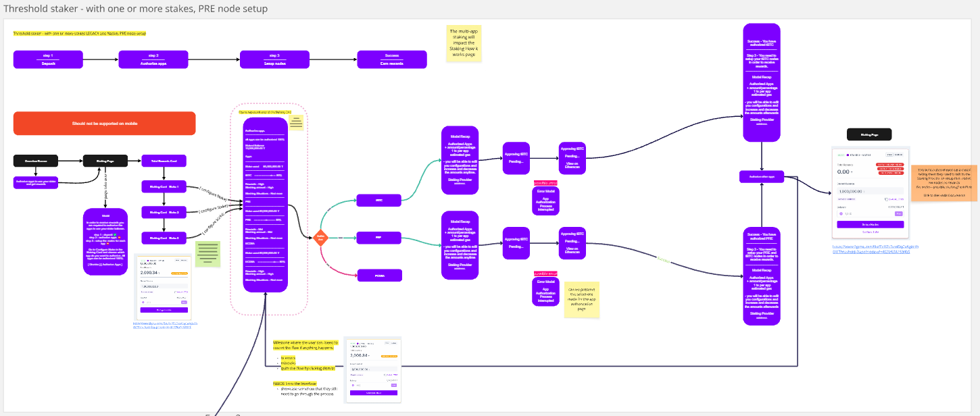Select the 'tBTC' app node

379,200
